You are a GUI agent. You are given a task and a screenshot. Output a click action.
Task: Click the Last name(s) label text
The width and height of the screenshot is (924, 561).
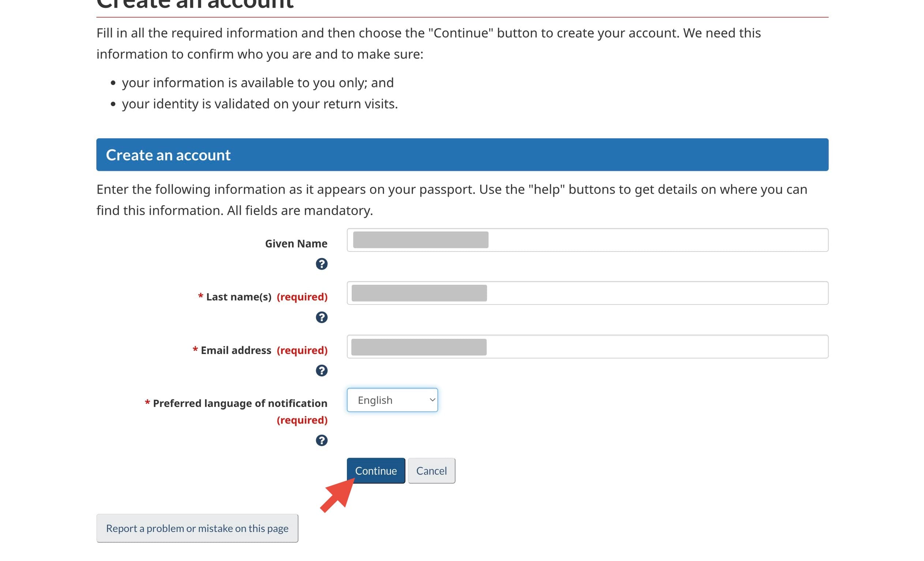tap(239, 297)
